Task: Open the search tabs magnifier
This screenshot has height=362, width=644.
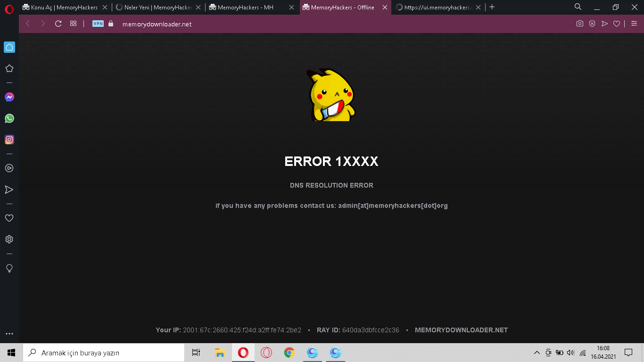Action: [578, 7]
